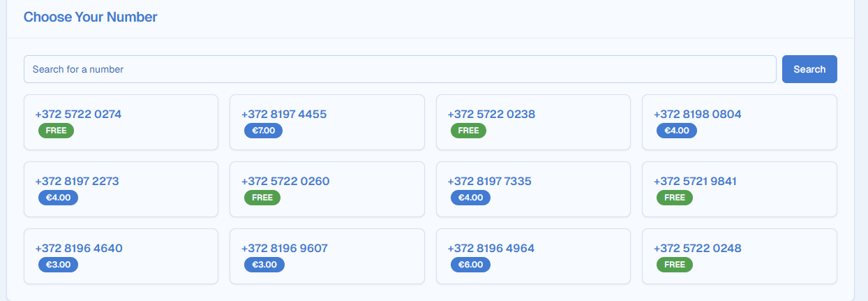Choose free number +372 5722 0260

[x=327, y=189]
